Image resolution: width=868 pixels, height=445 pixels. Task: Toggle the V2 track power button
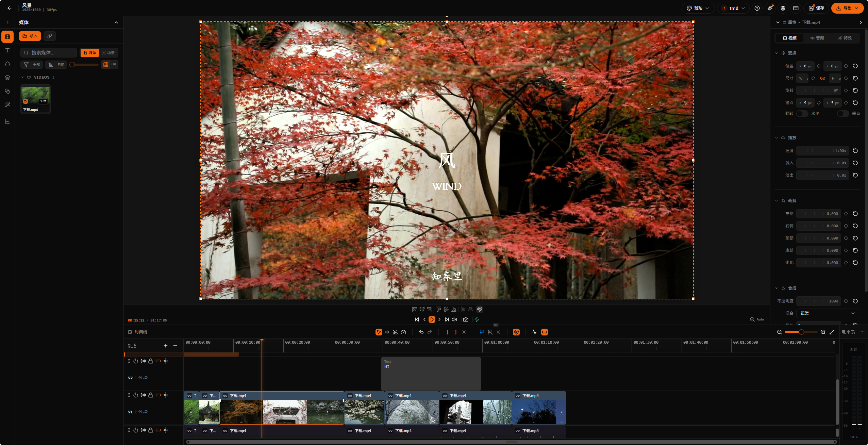click(x=136, y=361)
